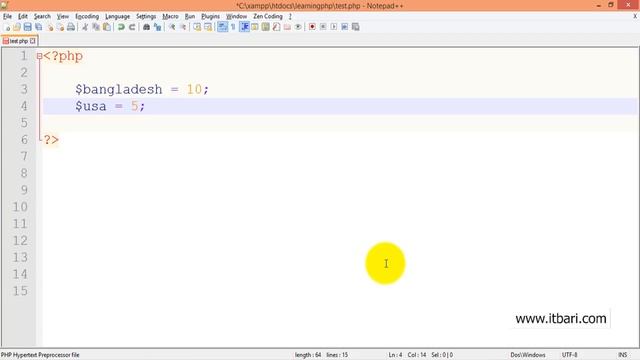Click the Close document toolbar icon
Viewport: 640px width, 360px height.
point(50,27)
